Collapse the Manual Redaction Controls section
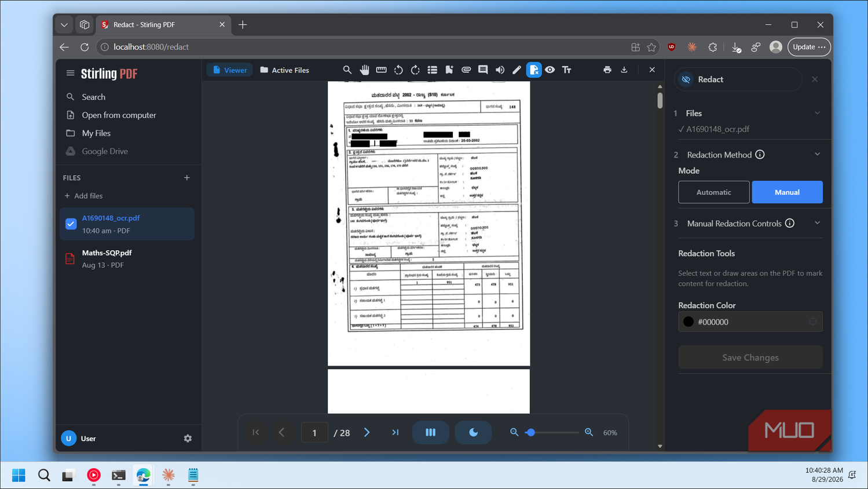Image resolution: width=868 pixels, height=489 pixels. (x=817, y=223)
